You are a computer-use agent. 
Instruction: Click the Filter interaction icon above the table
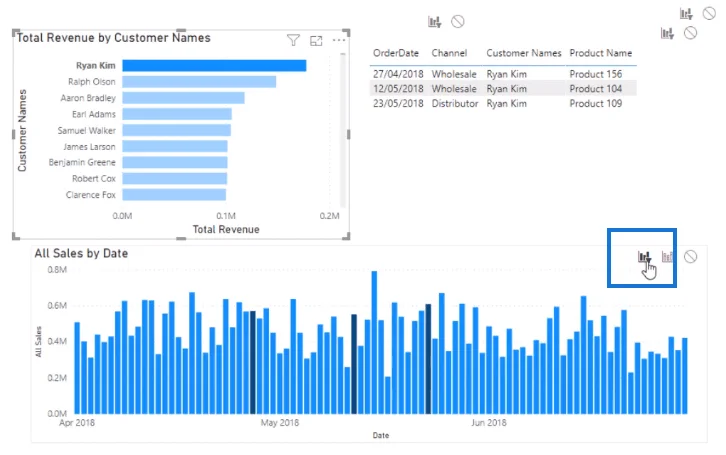click(x=434, y=22)
